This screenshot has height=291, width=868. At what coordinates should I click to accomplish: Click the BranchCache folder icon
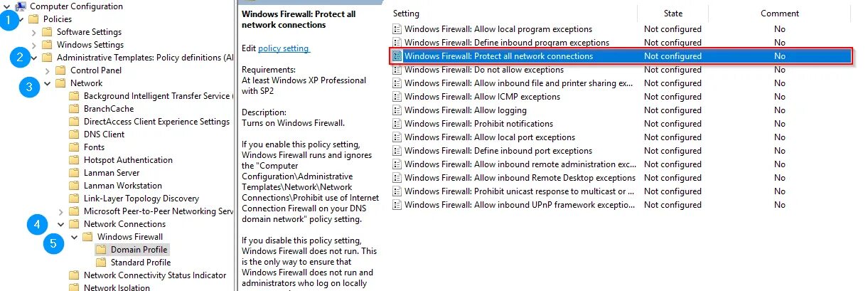(74, 109)
